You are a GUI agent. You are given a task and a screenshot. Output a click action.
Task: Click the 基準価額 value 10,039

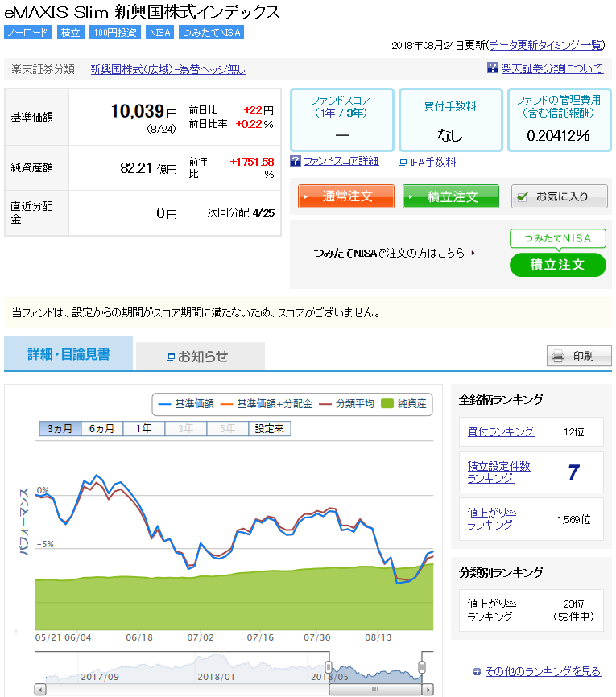138,111
